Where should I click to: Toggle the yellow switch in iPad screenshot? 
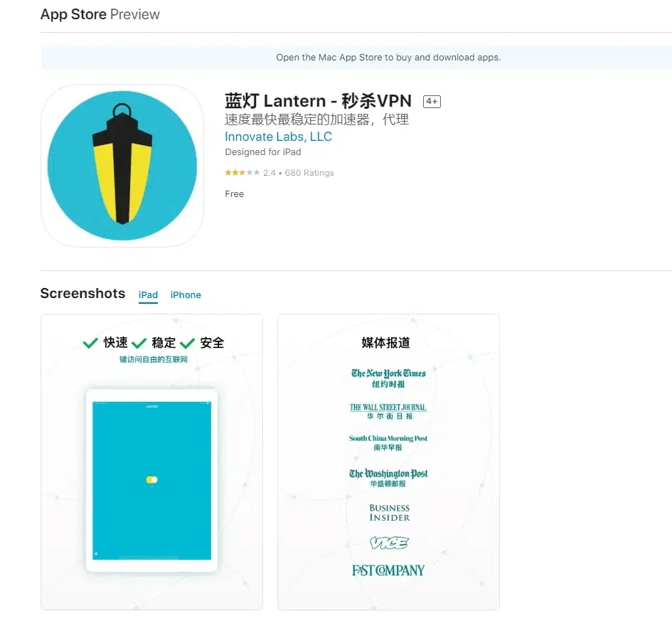coord(151,480)
